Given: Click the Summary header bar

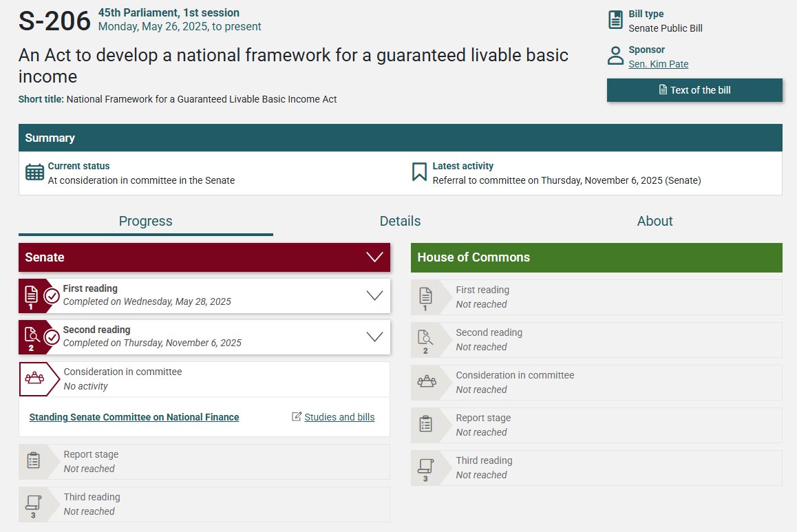Looking at the screenshot, I should pos(400,138).
